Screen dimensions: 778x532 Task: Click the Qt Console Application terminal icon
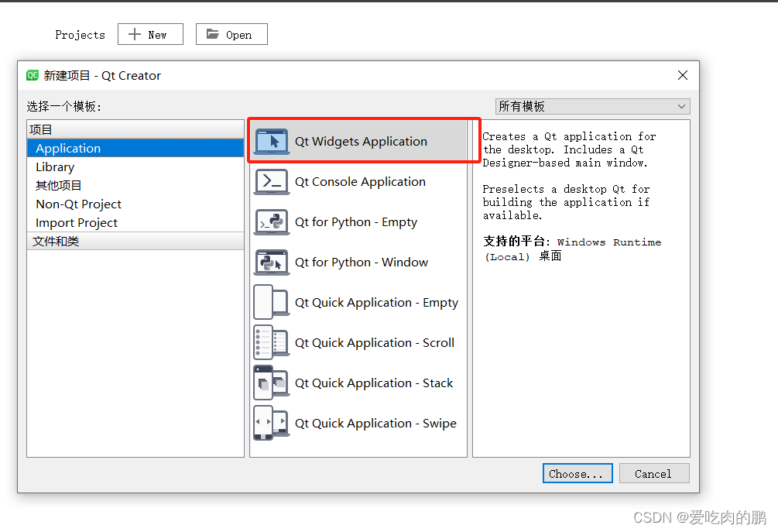tap(272, 182)
